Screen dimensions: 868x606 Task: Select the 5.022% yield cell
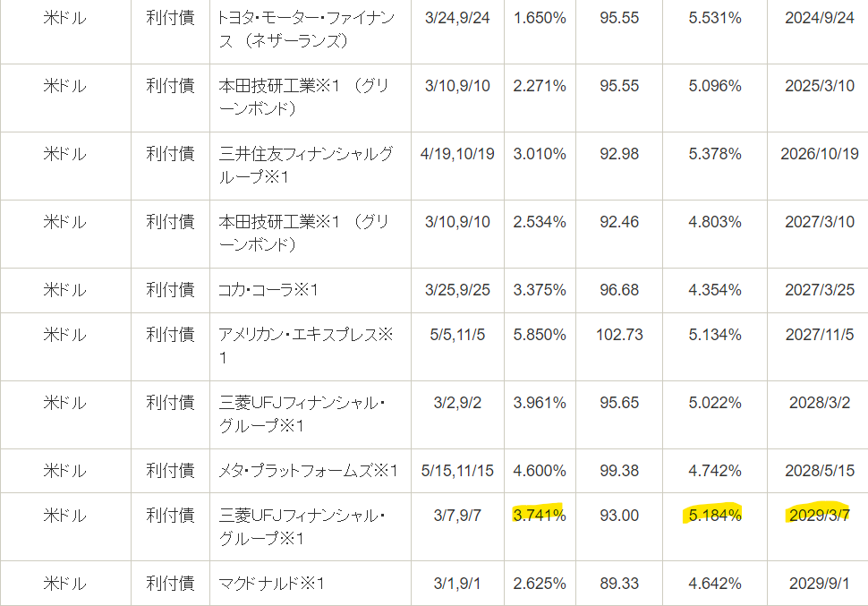714,403
